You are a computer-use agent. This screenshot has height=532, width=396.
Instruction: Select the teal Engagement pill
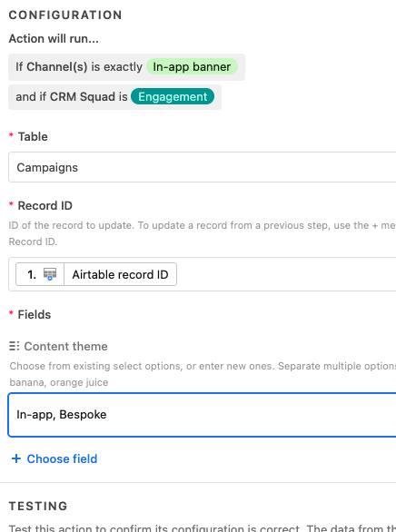point(173,97)
